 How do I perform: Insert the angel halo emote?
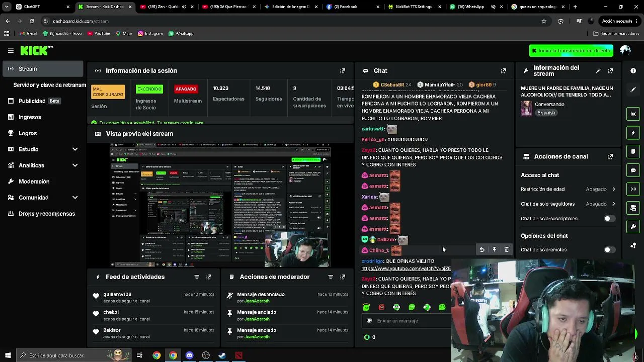pos(366,307)
